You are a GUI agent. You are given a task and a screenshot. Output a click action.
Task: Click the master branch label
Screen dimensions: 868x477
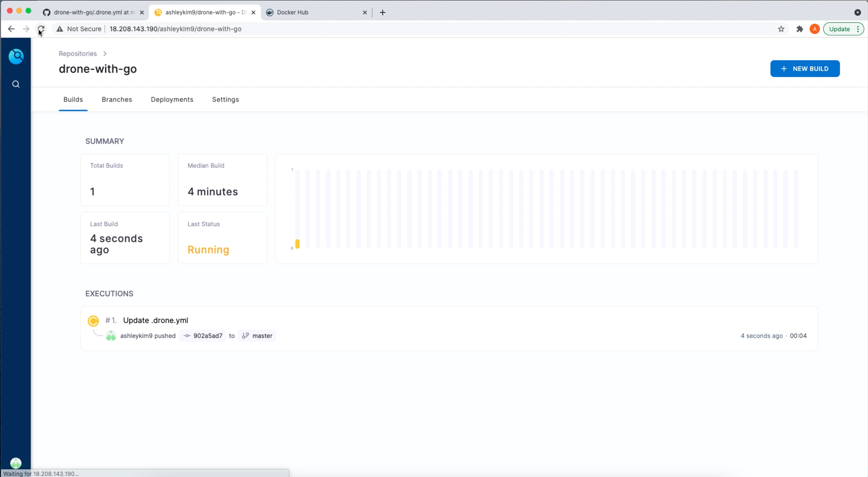(x=257, y=336)
